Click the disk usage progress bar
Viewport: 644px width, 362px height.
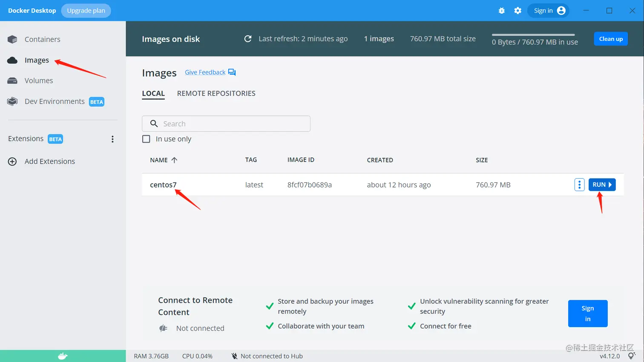(533, 35)
